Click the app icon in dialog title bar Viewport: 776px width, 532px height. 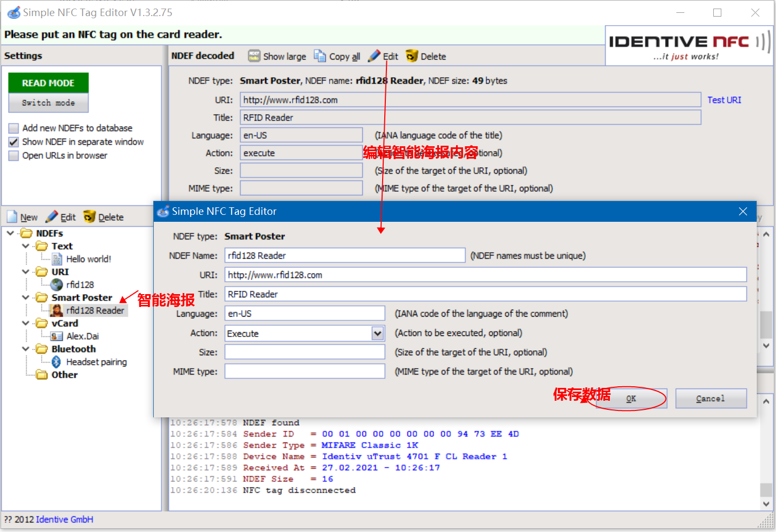point(163,212)
